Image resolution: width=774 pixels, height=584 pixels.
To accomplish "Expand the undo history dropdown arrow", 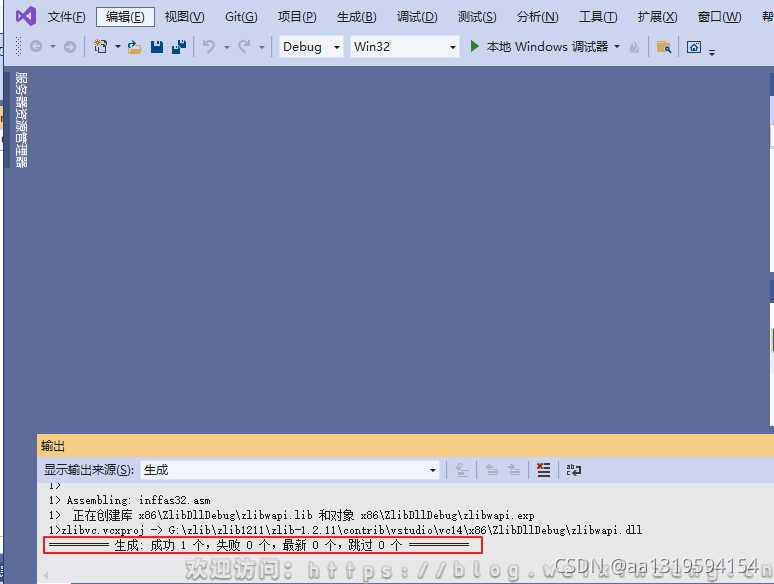I will click(227, 47).
